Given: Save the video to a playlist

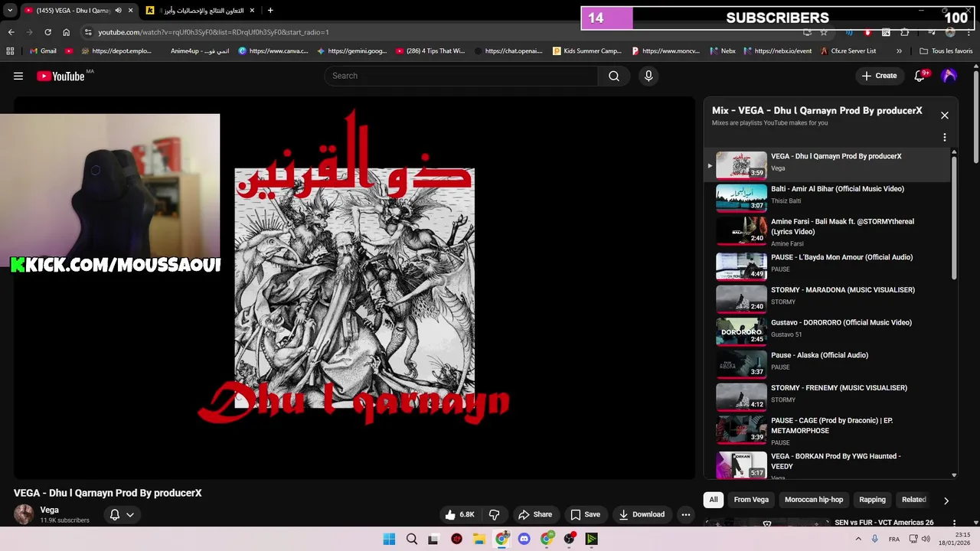Looking at the screenshot, I should 585,514.
